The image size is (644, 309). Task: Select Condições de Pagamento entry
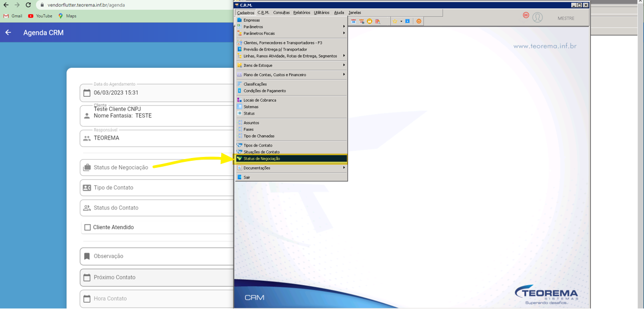(291, 91)
